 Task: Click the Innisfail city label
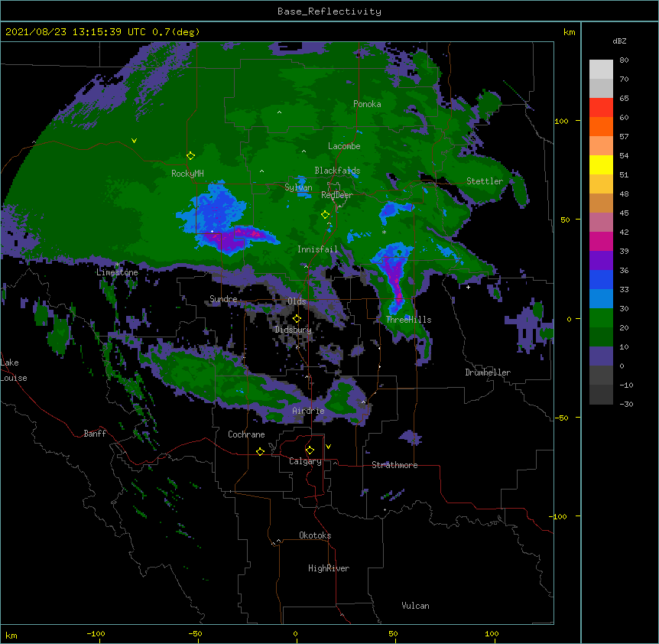coord(317,249)
